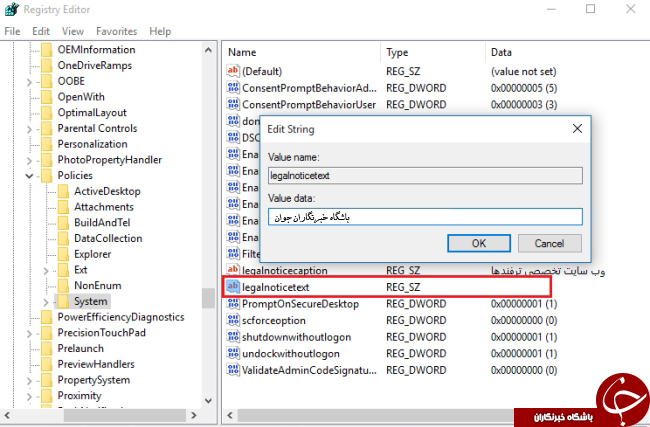Click the legalnoticetext string icon

click(x=233, y=286)
